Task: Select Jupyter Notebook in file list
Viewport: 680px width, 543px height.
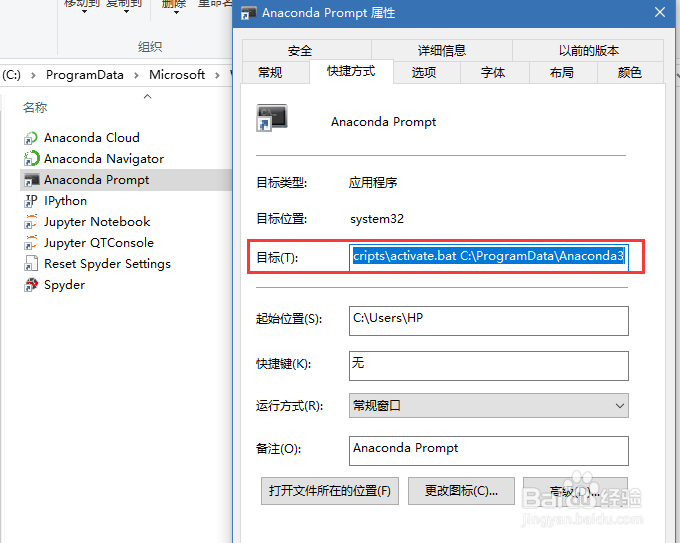Action: [x=97, y=222]
